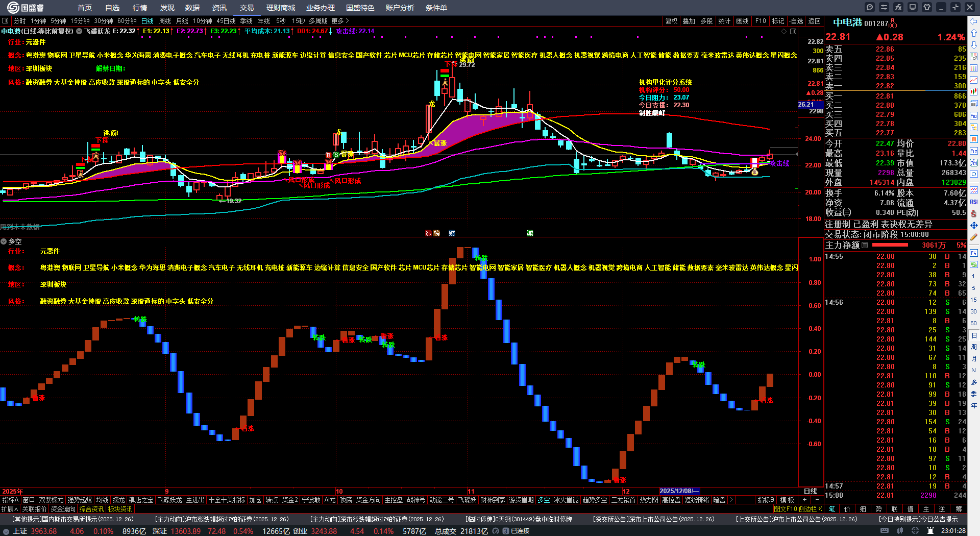The image size is (980, 536).
Task: Open the candlestick chart sidebar icon
Action: pyautogui.click(x=974, y=92)
